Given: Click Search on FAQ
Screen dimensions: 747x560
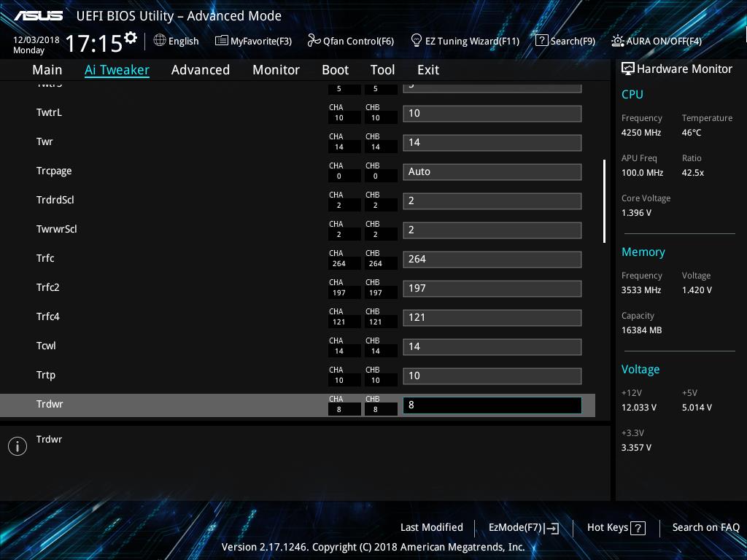Looking at the screenshot, I should click(x=705, y=527).
